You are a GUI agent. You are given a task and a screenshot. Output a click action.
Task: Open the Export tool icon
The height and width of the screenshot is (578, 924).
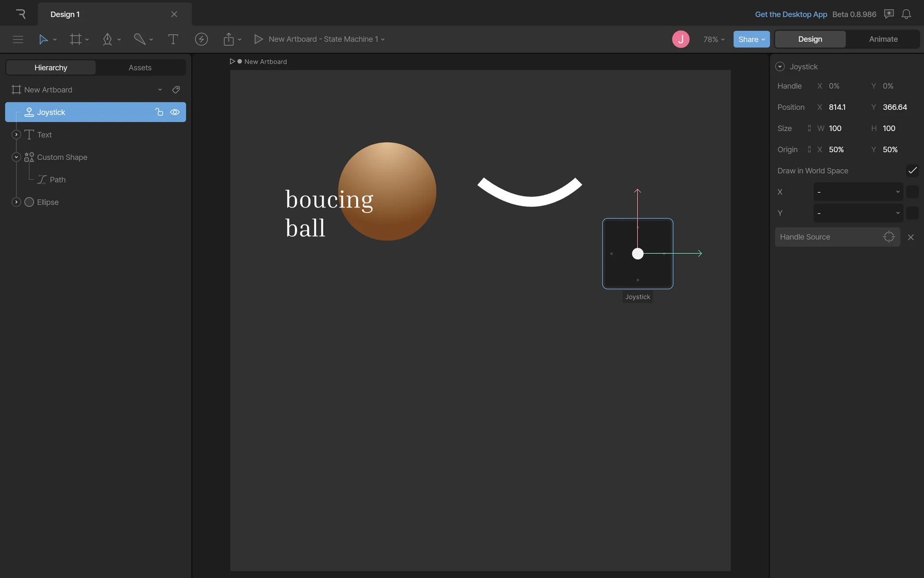(229, 39)
